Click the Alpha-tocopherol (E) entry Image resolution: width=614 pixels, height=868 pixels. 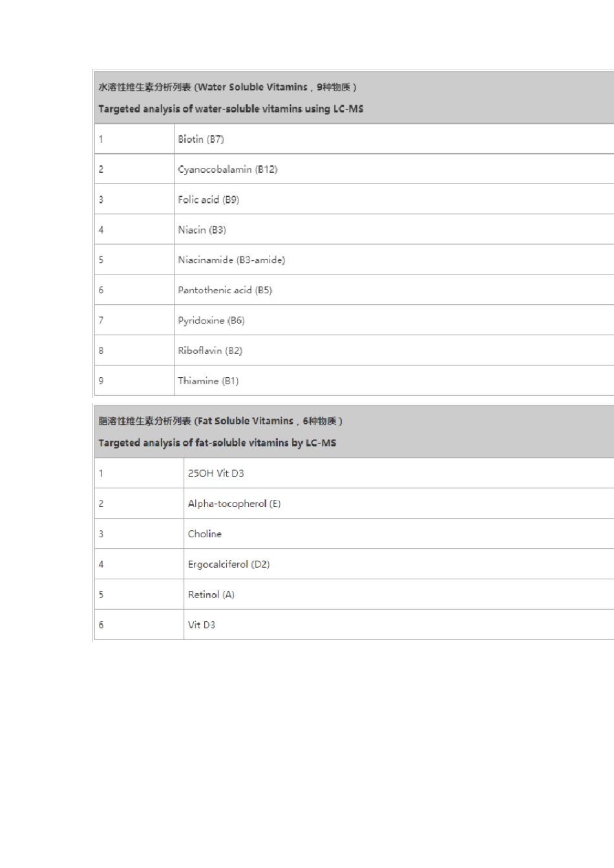tap(234, 504)
